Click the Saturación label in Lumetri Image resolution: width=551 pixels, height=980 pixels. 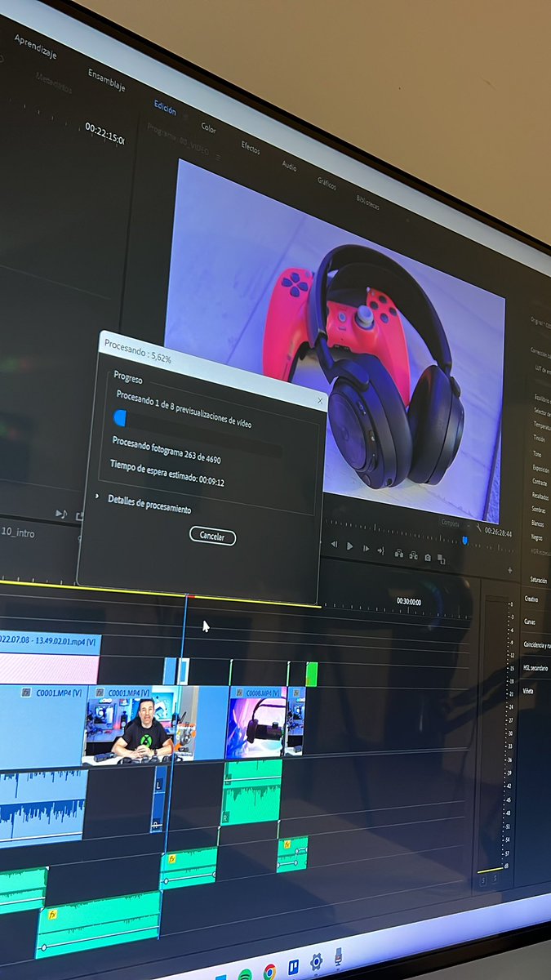tap(539, 580)
